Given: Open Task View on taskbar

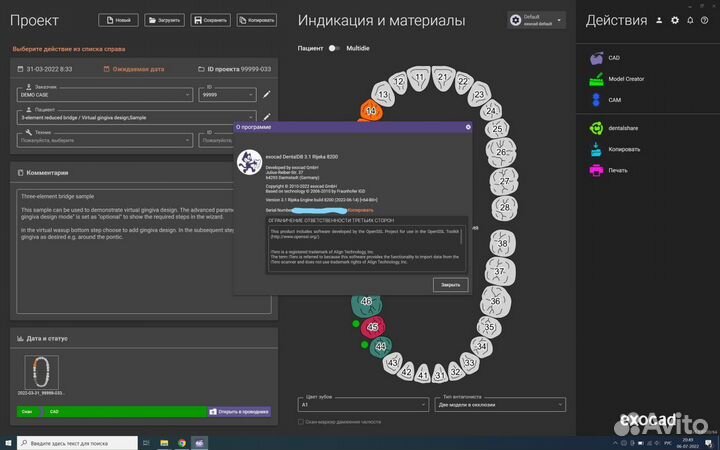Looking at the screenshot, I should pyautogui.click(x=146, y=443).
